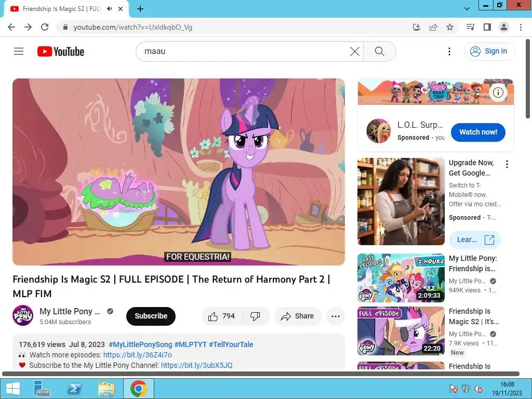The width and height of the screenshot is (532, 399).
Task: Click the horizontal page scrollbar
Action: (261, 374)
